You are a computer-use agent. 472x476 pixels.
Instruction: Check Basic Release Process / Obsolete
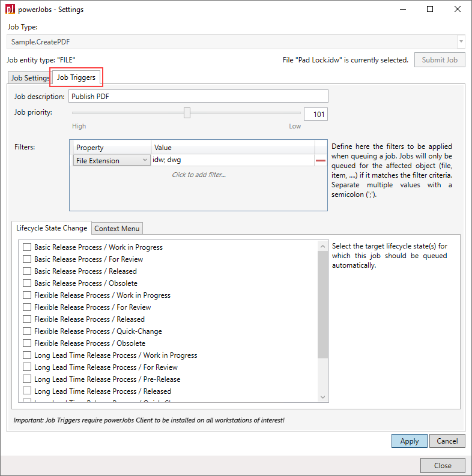pyautogui.click(x=27, y=283)
